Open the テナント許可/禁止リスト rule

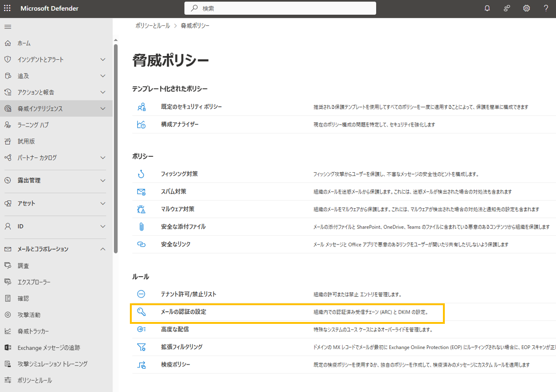[188, 294]
